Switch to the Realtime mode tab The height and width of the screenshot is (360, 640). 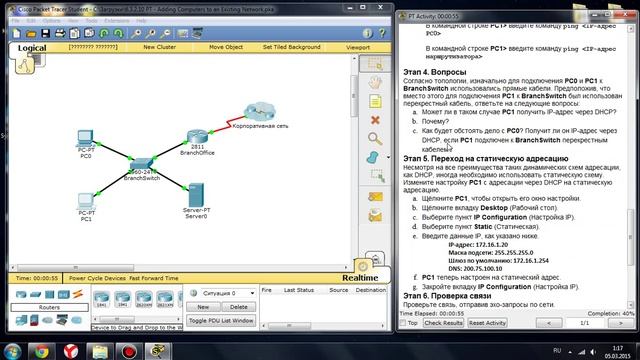[x=360, y=278]
